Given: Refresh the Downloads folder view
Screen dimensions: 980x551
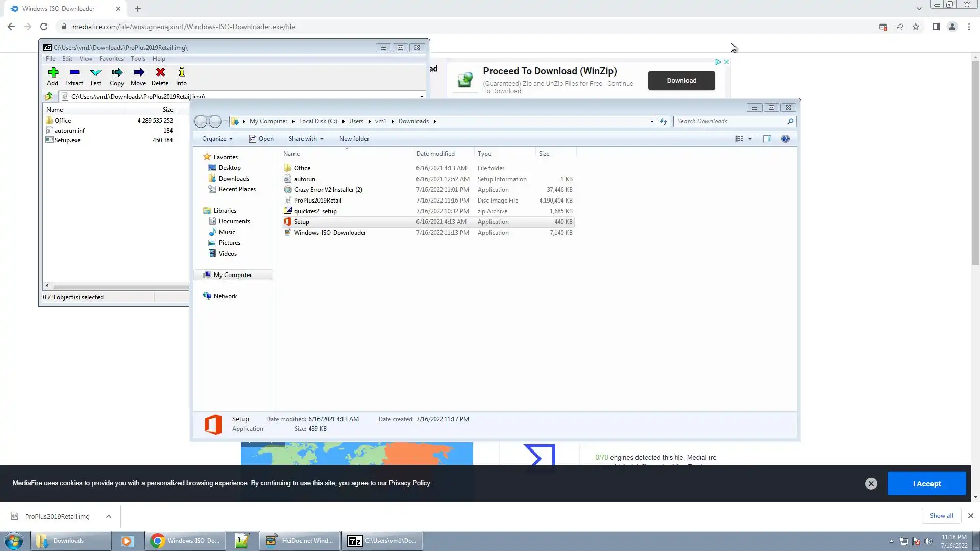Looking at the screenshot, I should [664, 121].
